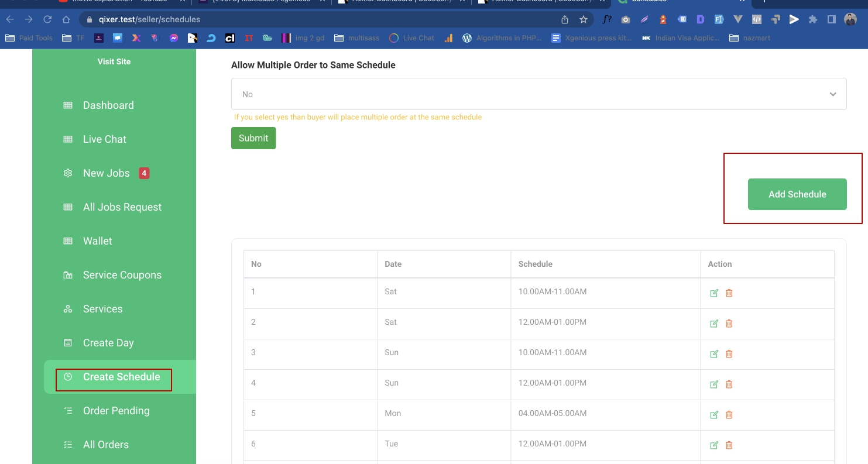Open New Jobs sidebar item
The image size is (868, 464).
[107, 173]
